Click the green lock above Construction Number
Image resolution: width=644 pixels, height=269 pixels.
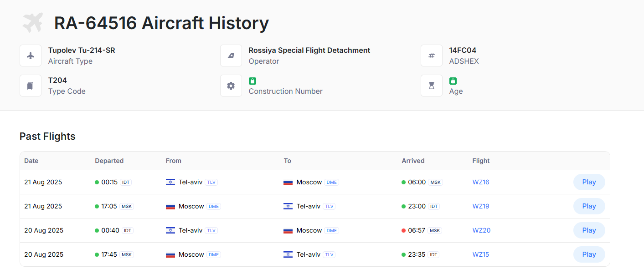tap(252, 81)
